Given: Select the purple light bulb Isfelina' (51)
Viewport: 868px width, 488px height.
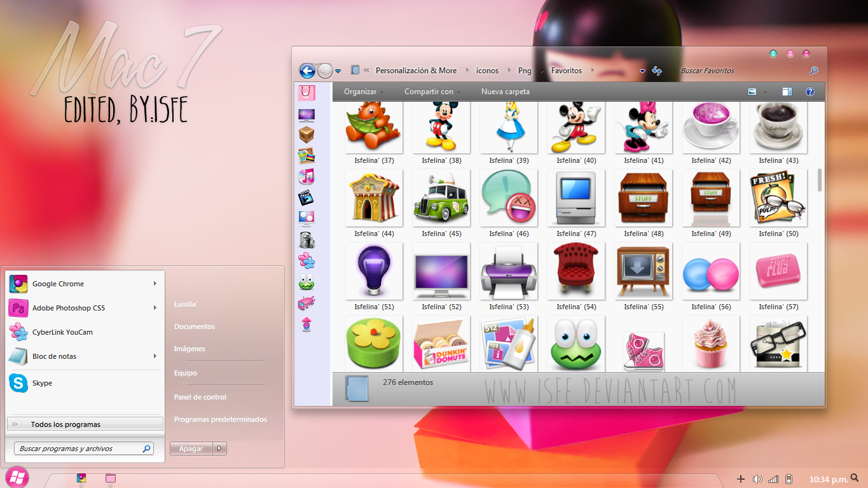Looking at the screenshot, I should [x=374, y=271].
